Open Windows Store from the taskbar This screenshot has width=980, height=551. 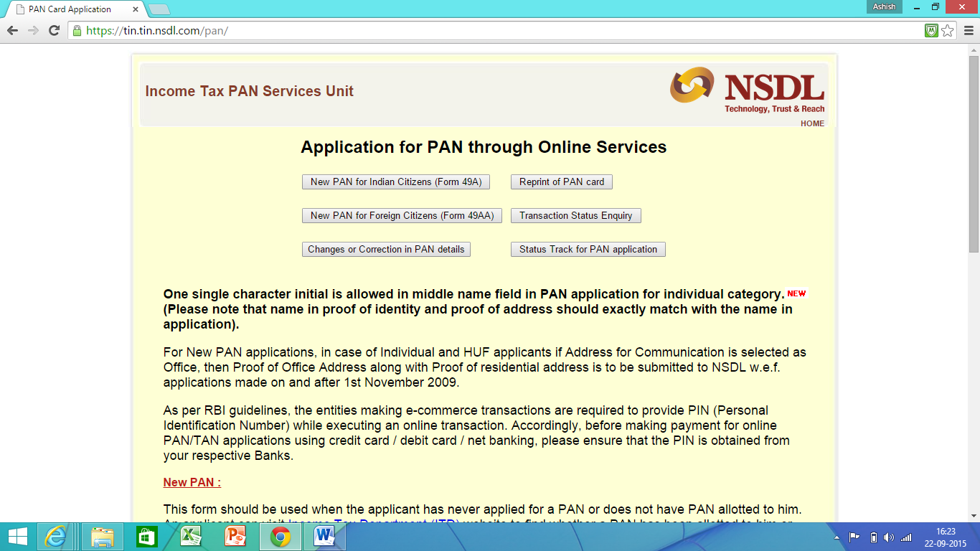click(x=146, y=537)
